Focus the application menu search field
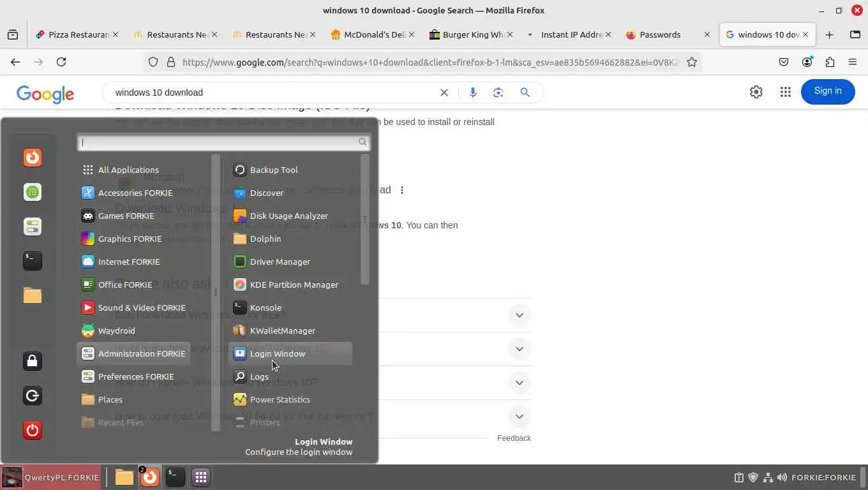Screen dimensions: 868x490 click(223, 142)
